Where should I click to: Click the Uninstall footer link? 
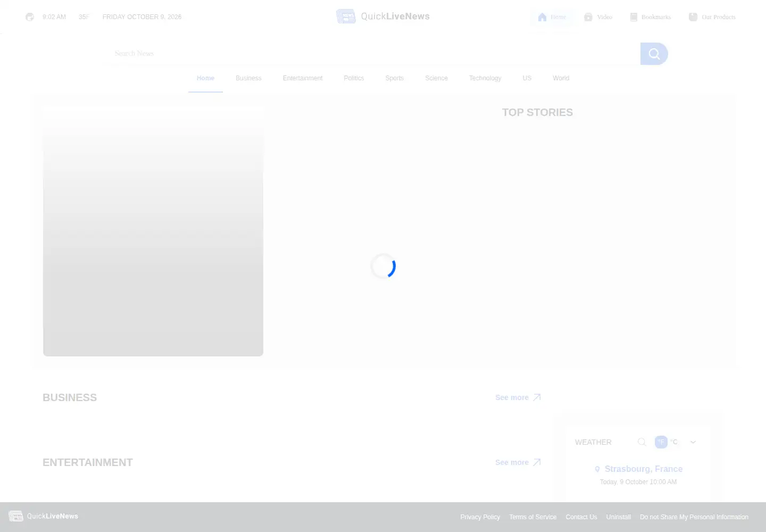tap(619, 517)
